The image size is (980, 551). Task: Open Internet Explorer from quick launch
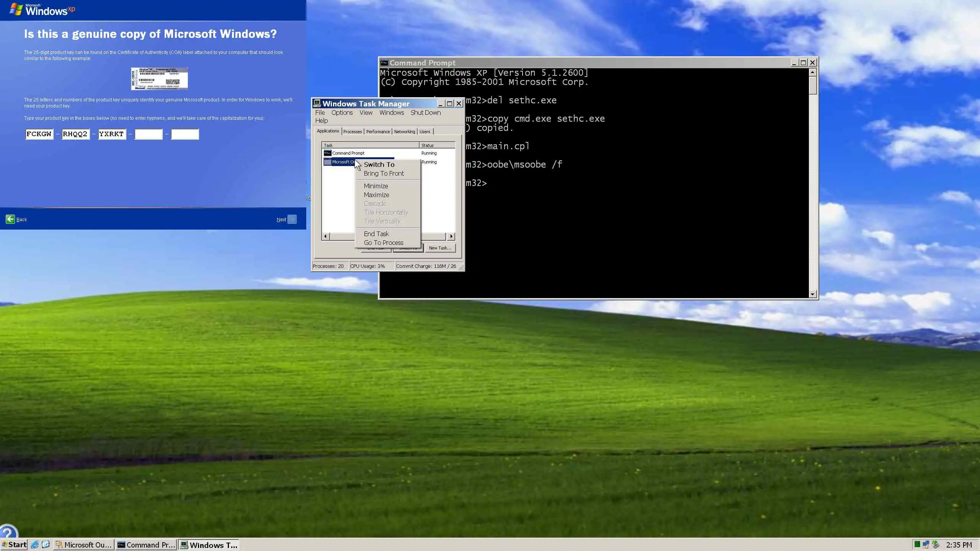(35, 544)
